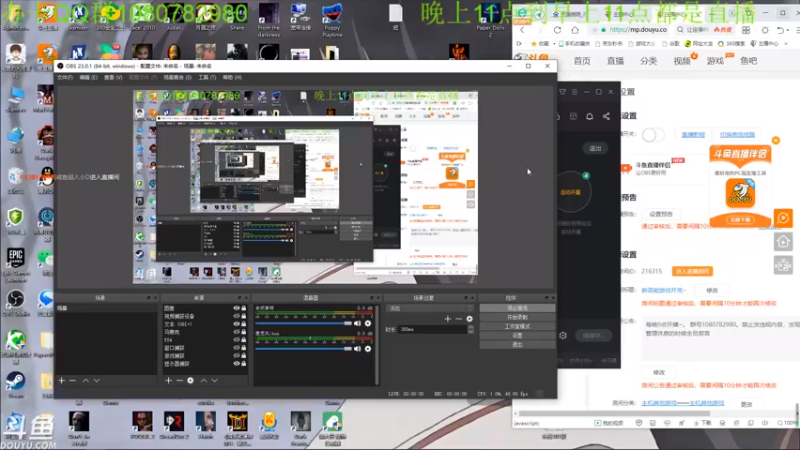Image resolution: width=800 pixels, height=450 pixels.
Task: Click the orange 进入直播间 button
Action: coord(692,271)
